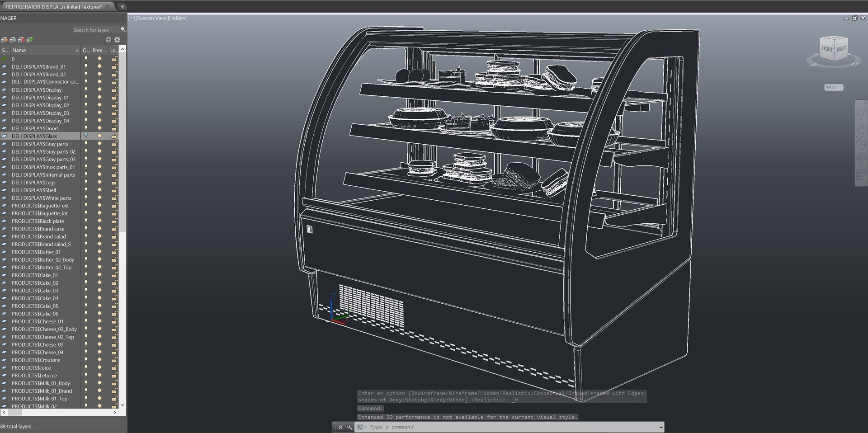Click the RIGHT face of ViewCube
Image resolution: width=868 pixels, height=433 pixels.
click(841, 49)
